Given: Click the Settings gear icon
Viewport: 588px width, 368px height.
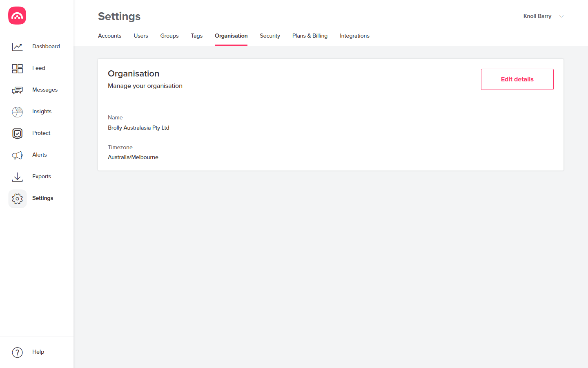Looking at the screenshot, I should [17, 198].
